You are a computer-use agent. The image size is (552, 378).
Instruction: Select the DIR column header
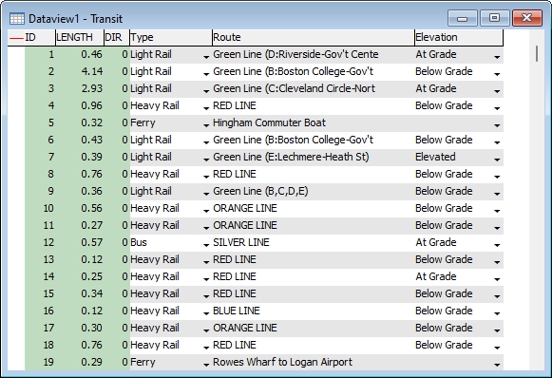pos(117,37)
